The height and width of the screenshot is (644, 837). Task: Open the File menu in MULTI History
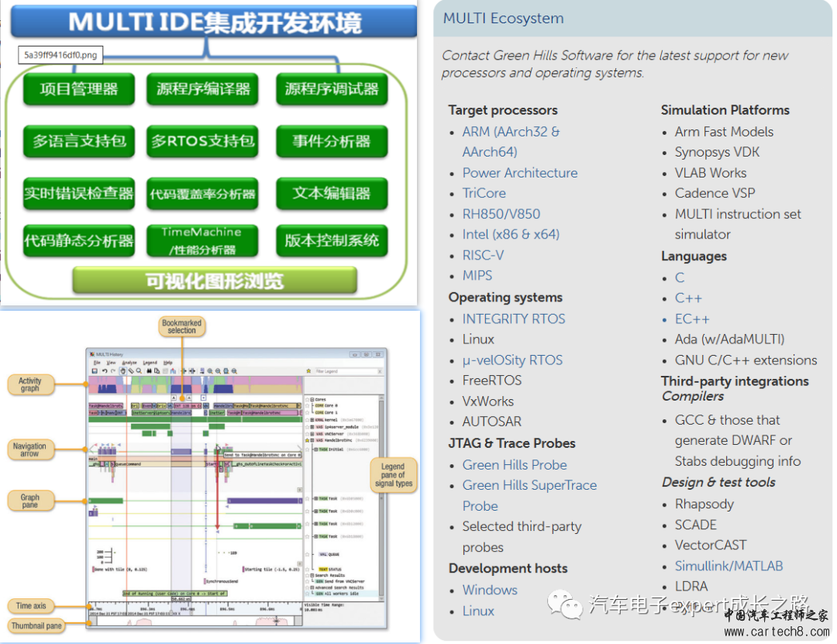(x=97, y=363)
